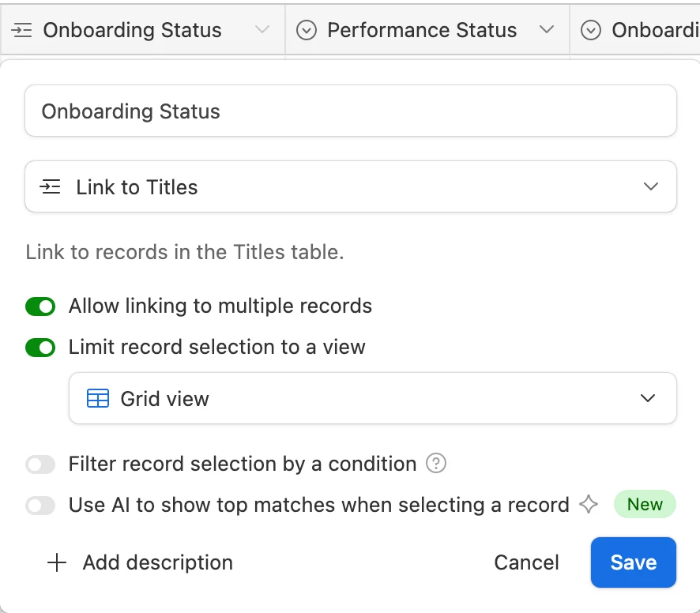Enable Filter record selection by a condition
This screenshot has height=613, width=700.
(40, 464)
